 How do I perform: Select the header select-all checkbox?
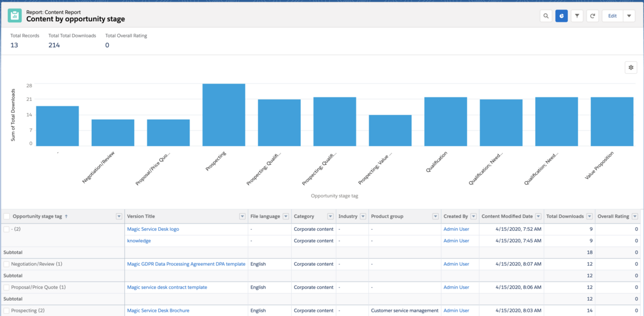pos(7,216)
